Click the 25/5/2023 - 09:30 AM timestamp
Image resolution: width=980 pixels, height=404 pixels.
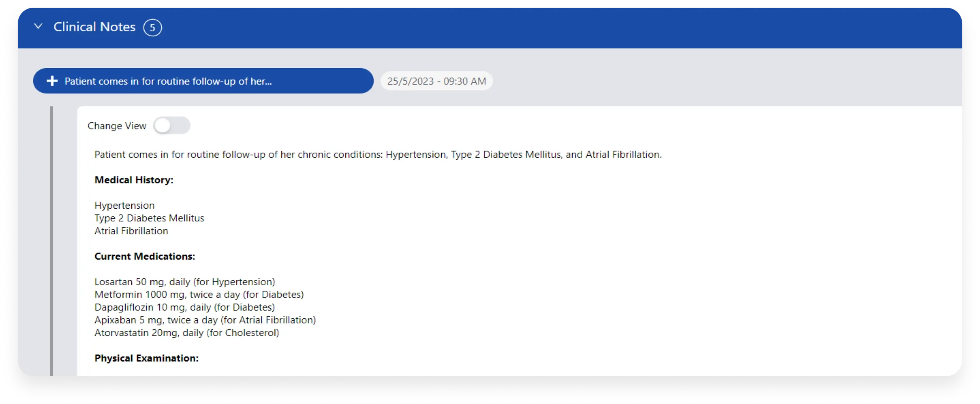point(436,81)
